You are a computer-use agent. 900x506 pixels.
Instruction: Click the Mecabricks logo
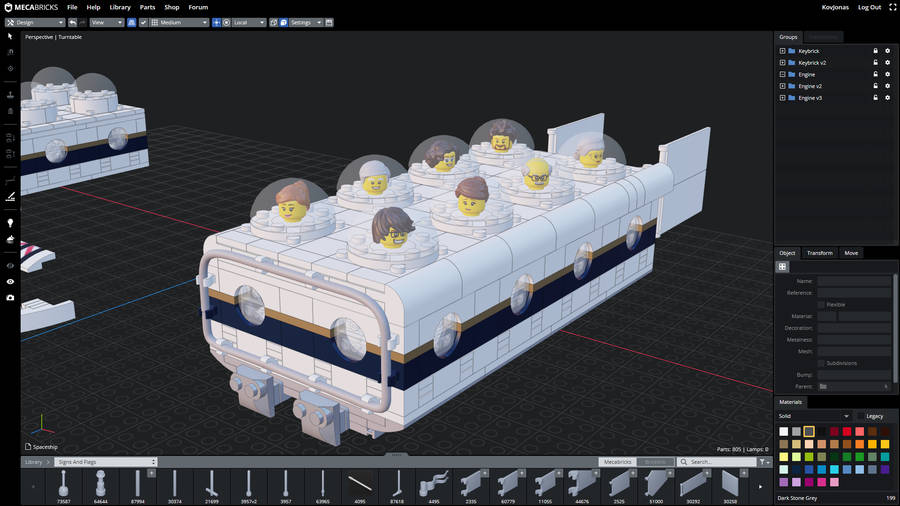click(x=32, y=7)
